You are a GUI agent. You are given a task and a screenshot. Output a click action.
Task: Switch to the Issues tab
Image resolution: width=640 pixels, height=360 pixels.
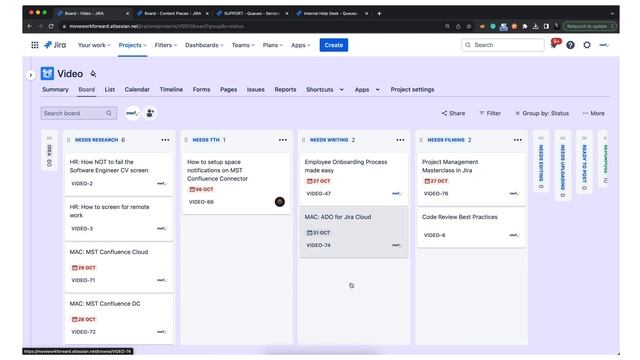click(x=256, y=89)
